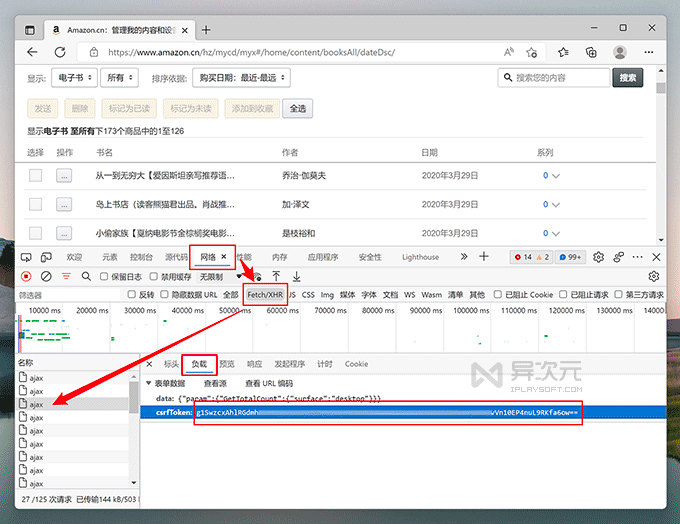
Task: Collapse the 表单数据 section triangle
Action: pyautogui.click(x=148, y=383)
